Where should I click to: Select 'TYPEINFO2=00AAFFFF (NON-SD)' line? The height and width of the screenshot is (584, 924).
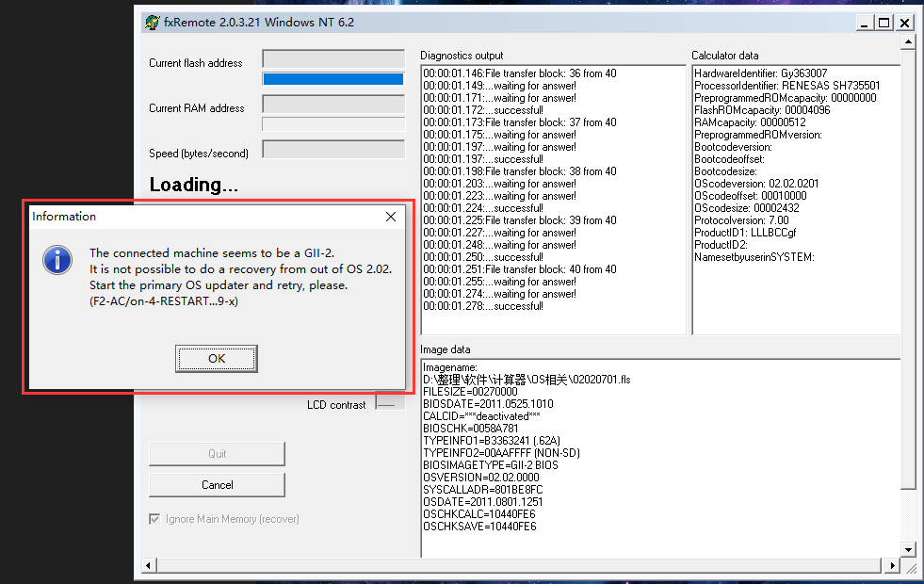pos(501,453)
